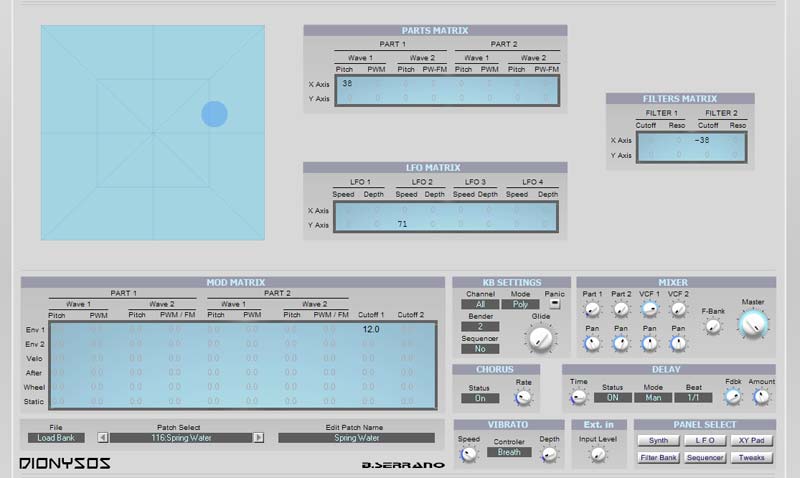Switch to the Synth panel
800x478 pixels.
pyautogui.click(x=658, y=440)
